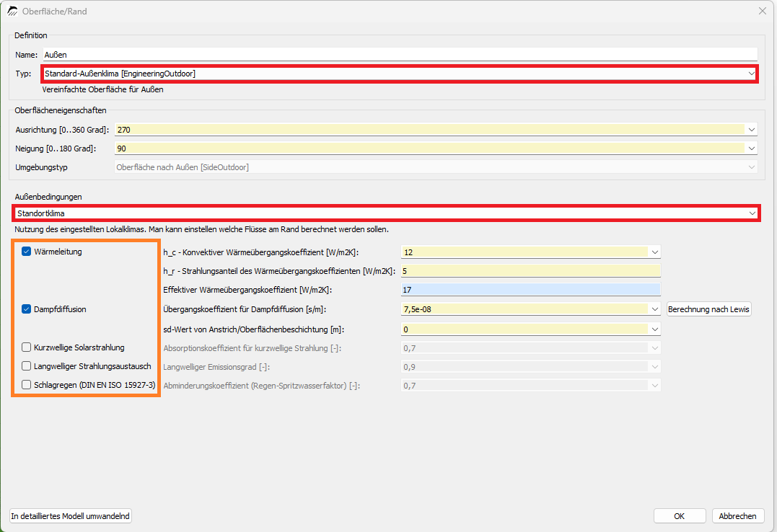
Task: Click the h_r Strahlungsanteil input field
Action: (531, 271)
